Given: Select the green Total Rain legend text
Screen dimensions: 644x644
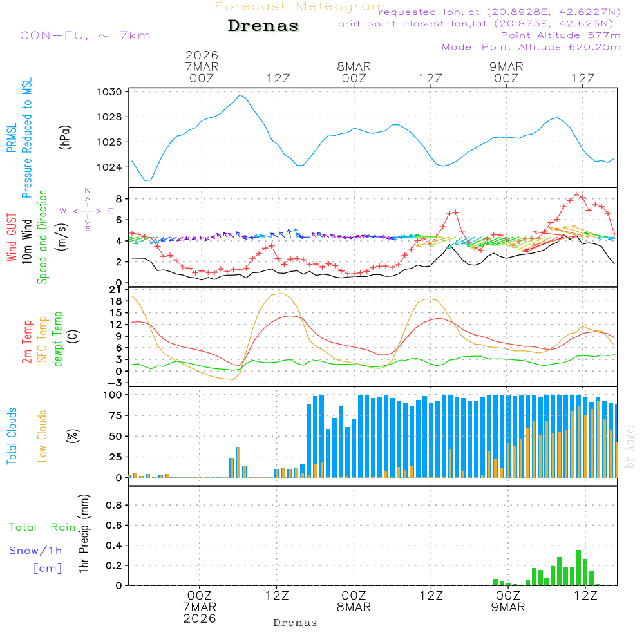Looking at the screenshot, I should point(43,527).
